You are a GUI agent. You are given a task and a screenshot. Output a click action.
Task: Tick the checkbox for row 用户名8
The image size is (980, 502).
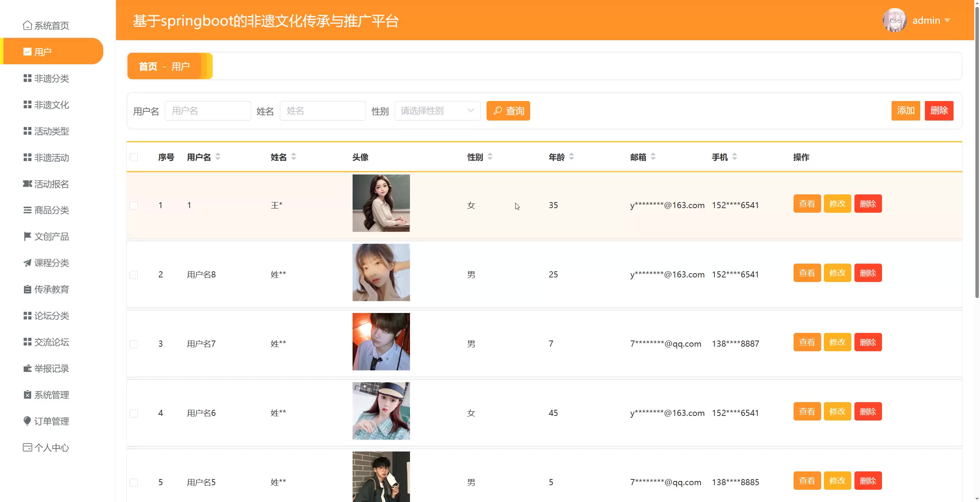click(134, 275)
